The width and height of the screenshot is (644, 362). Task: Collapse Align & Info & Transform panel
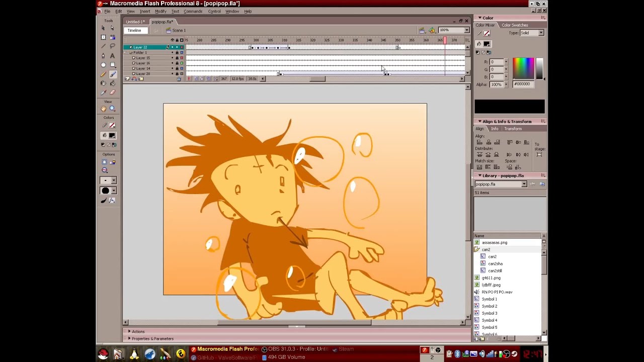pyautogui.click(x=479, y=122)
